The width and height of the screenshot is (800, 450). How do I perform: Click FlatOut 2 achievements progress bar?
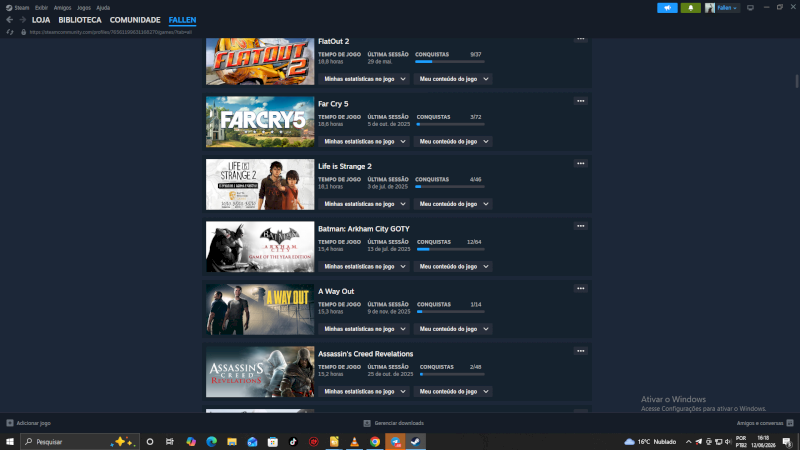449,62
